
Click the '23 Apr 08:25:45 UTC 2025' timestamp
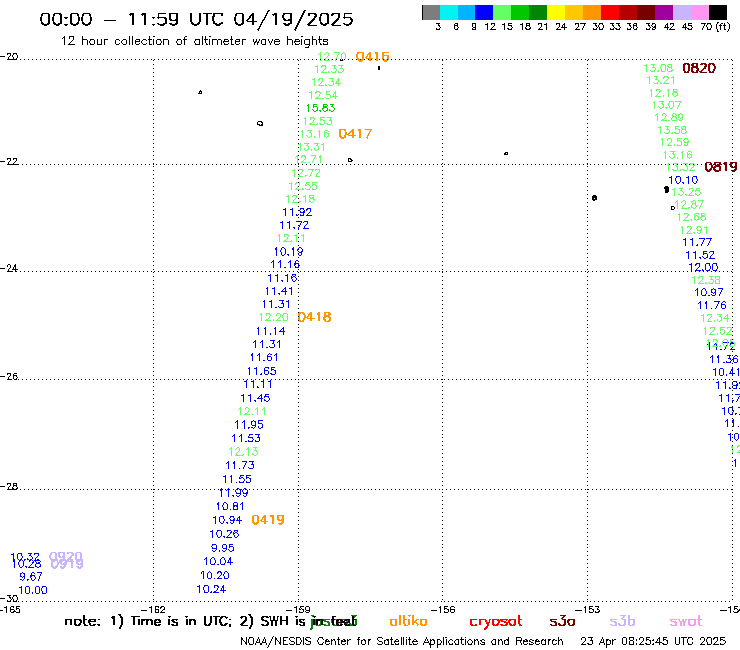click(x=653, y=642)
